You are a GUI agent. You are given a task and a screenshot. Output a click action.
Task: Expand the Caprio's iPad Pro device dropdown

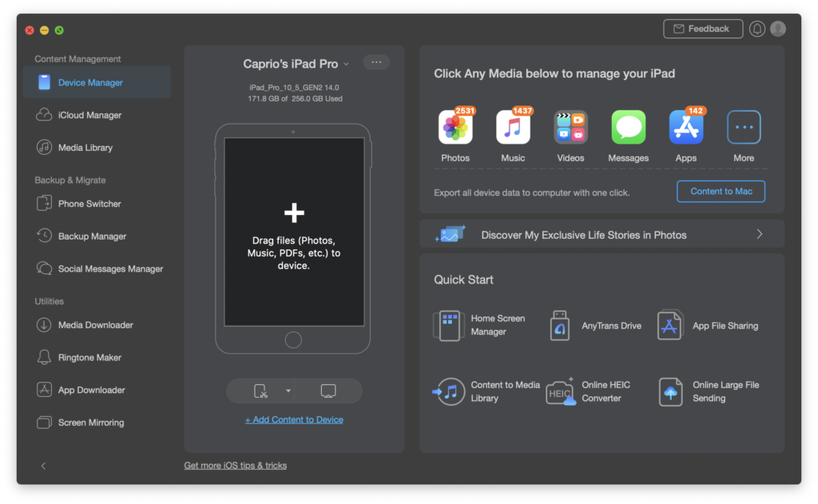pyautogui.click(x=346, y=64)
